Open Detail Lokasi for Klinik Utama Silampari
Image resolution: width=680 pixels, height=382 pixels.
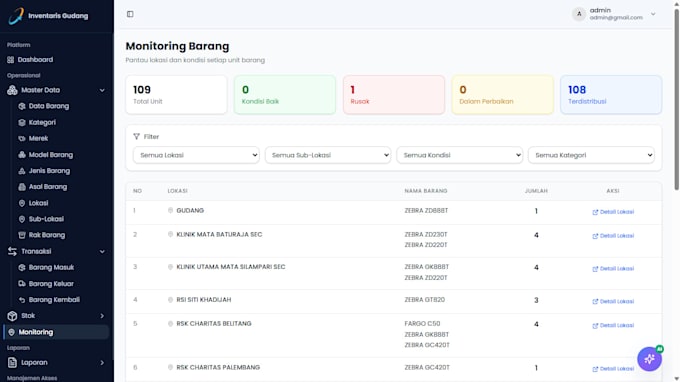[613, 269]
